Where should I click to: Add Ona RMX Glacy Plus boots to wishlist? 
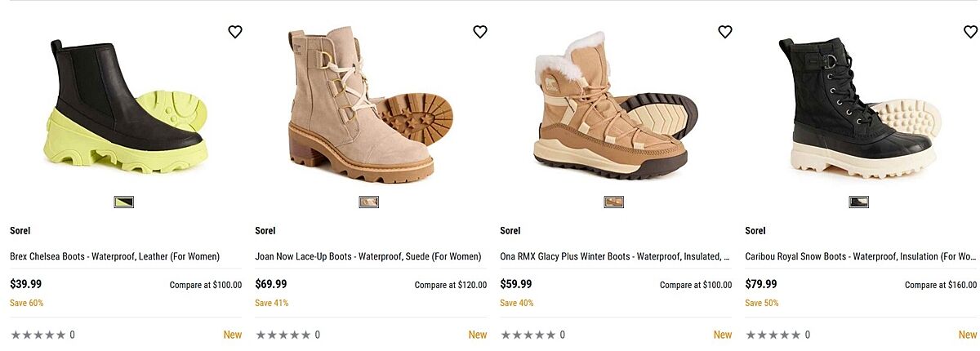tap(725, 32)
